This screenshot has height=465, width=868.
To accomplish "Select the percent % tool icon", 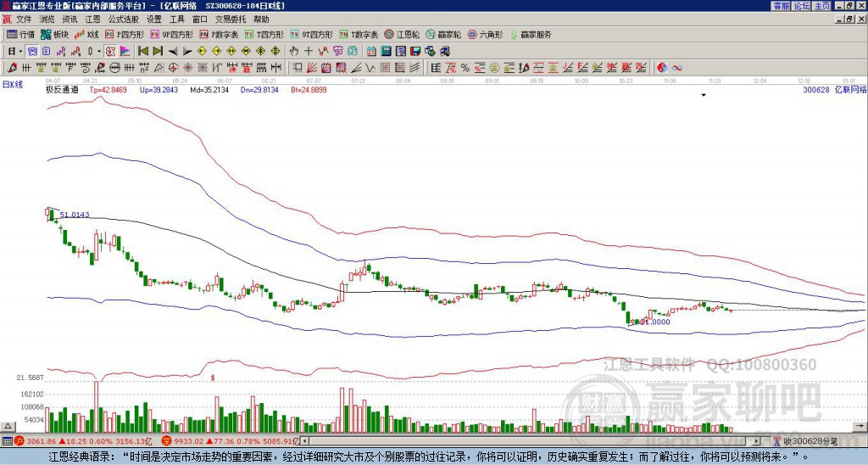I will tap(465, 68).
